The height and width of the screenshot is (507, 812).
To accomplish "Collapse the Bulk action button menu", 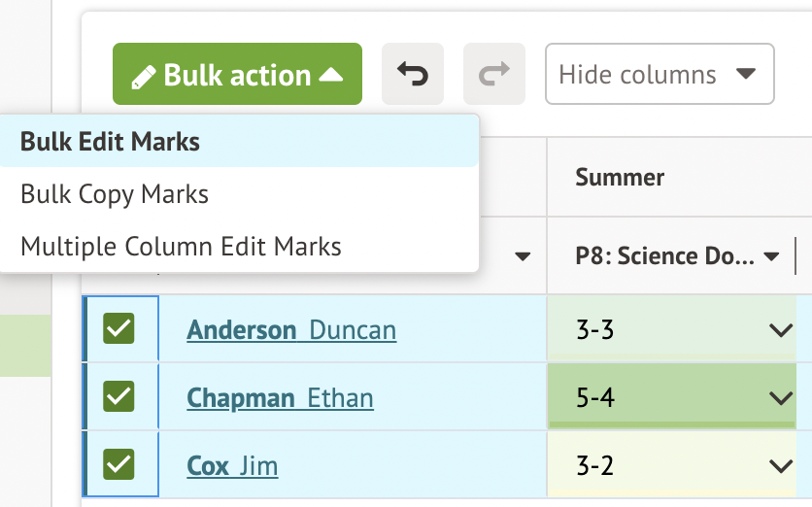I will pos(237,75).
